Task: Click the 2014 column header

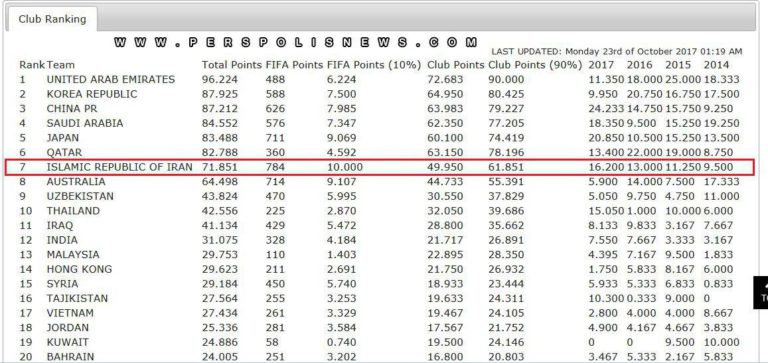Action: (x=717, y=65)
